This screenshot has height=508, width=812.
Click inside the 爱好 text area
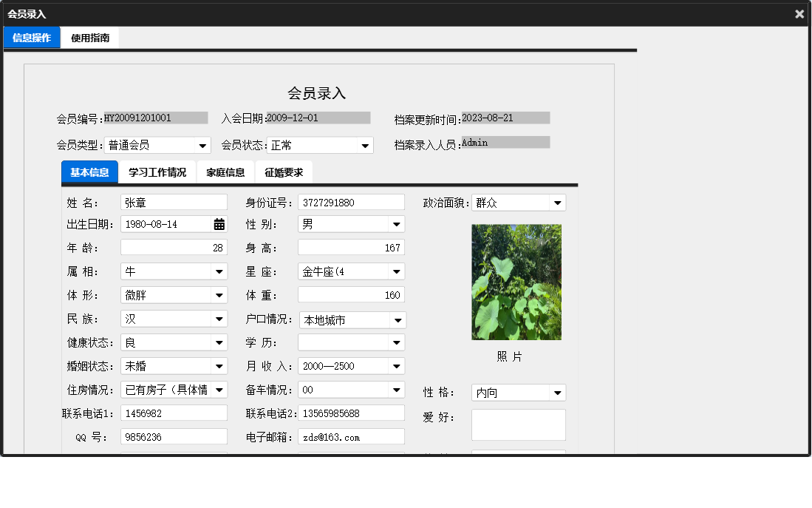pyautogui.click(x=518, y=423)
